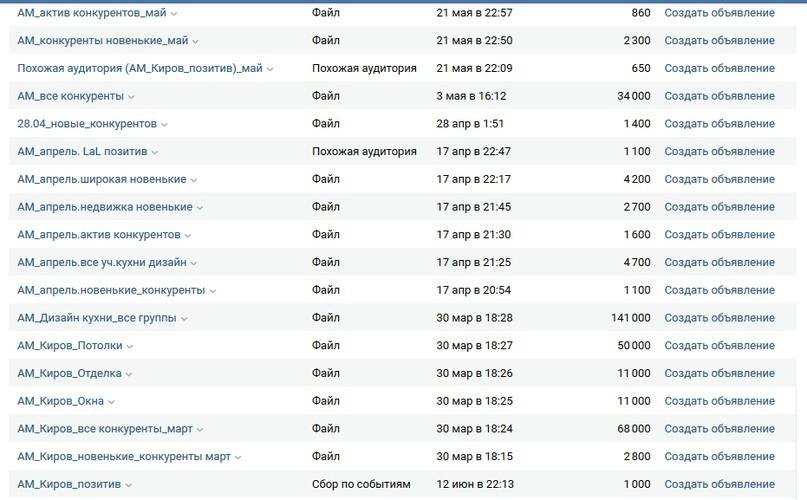Open АМ_Киров_все конкуренты_март audience
This screenshot has height=500, width=807.
105,429
